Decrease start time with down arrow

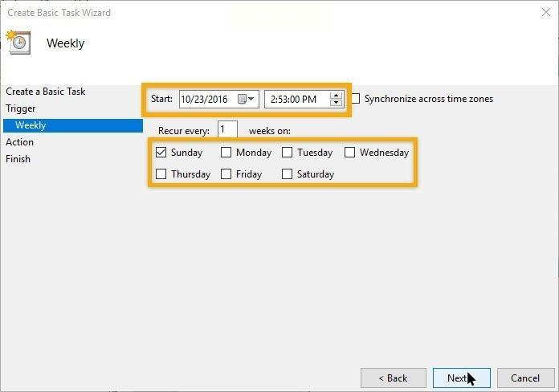pyautogui.click(x=336, y=103)
